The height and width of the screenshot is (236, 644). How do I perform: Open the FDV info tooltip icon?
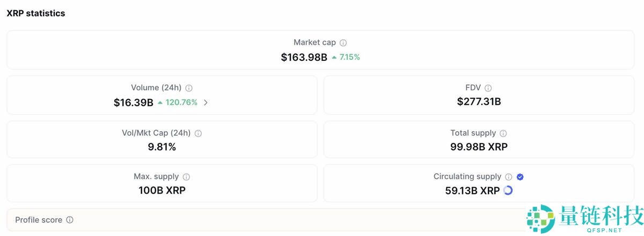[x=488, y=88]
